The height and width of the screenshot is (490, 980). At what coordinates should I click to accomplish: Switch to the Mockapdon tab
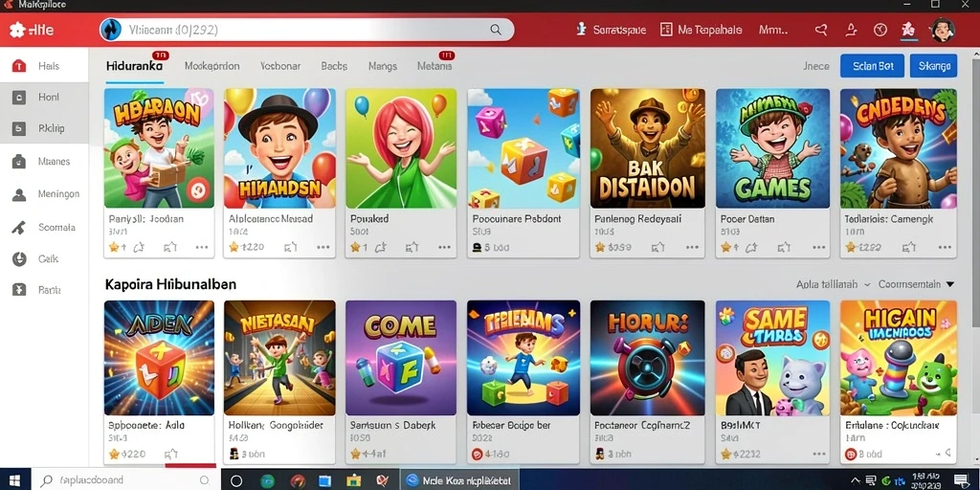(x=212, y=66)
